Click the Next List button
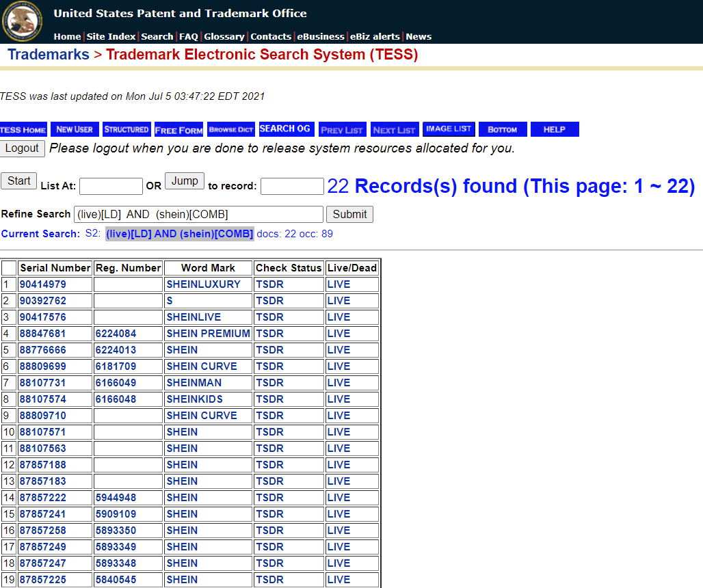 pyautogui.click(x=395, y=129)
